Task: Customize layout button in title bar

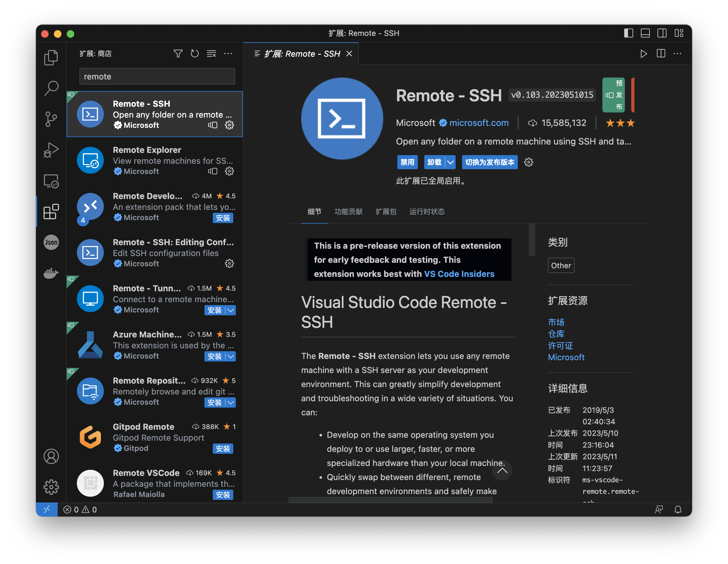Action: coord(679,33)
